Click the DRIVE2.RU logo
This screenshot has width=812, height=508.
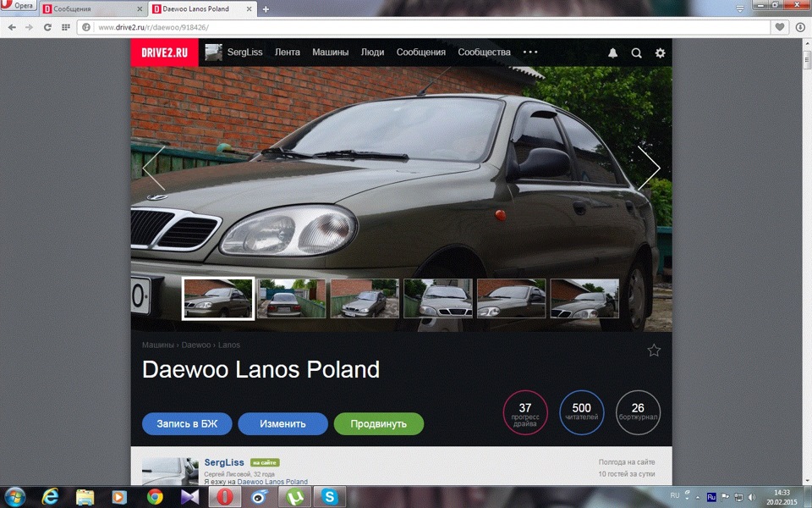point(164,52)
